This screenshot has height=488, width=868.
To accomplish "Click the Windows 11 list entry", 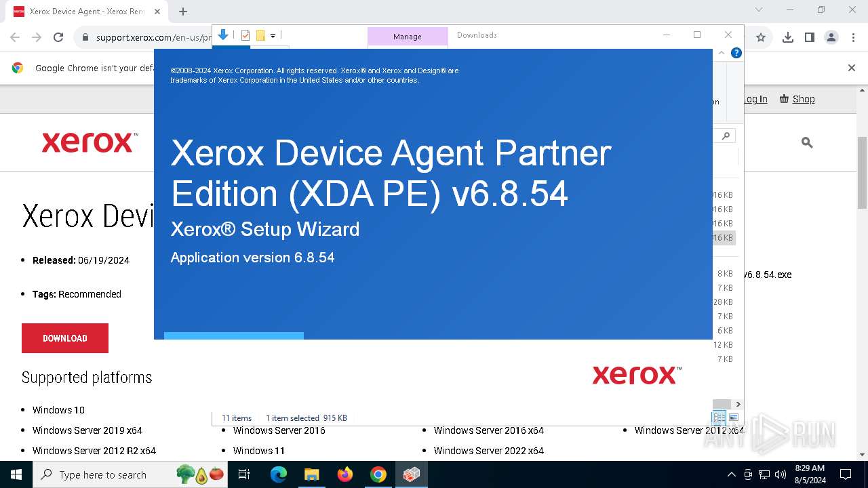I will pos(259,451).
